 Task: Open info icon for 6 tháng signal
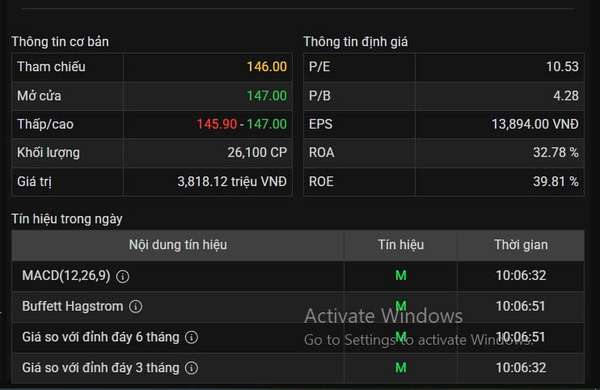click(191, 337)
